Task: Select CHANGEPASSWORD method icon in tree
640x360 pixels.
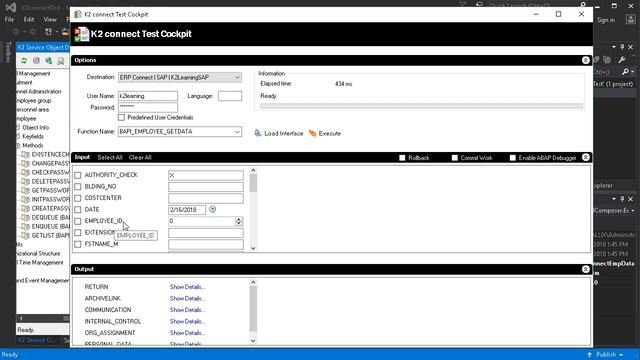Action: (25, 164)
